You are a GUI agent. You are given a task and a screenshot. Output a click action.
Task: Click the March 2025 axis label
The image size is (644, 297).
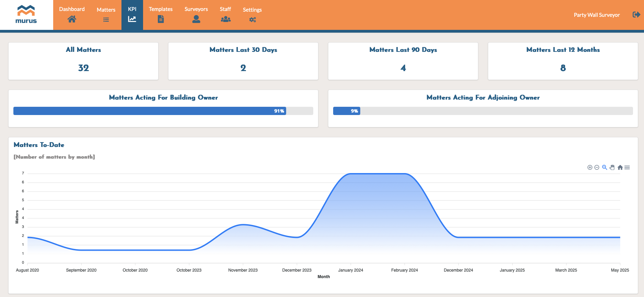[x=566, y=270]
